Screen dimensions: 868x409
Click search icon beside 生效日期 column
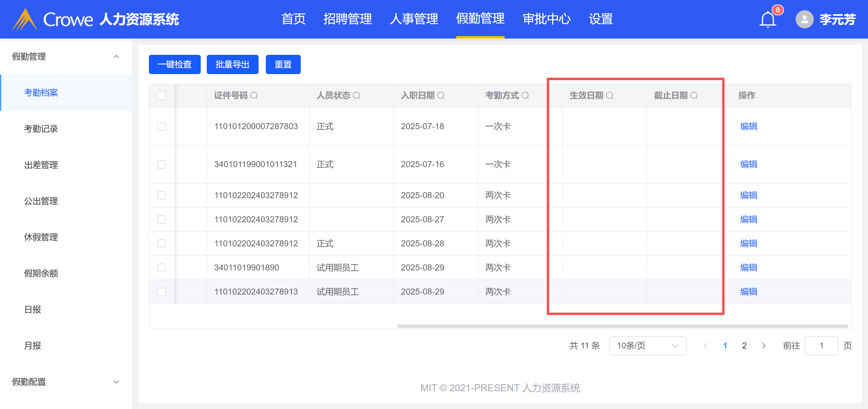click(x=609, y=95)
